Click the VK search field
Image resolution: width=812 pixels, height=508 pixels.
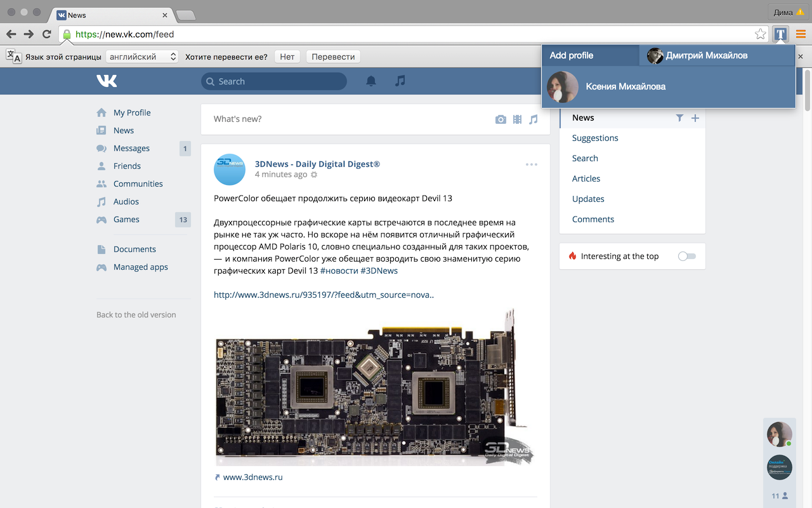coord(274,81)
